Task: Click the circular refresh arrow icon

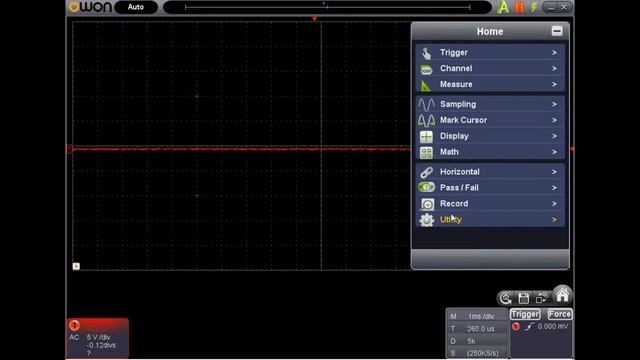Action: (505, 298)
